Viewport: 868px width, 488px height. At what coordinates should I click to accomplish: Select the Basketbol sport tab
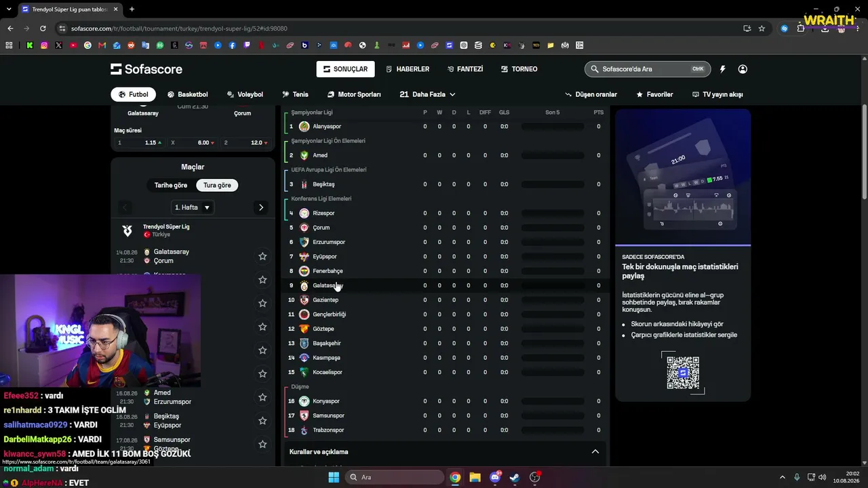[x=188, y=94]
